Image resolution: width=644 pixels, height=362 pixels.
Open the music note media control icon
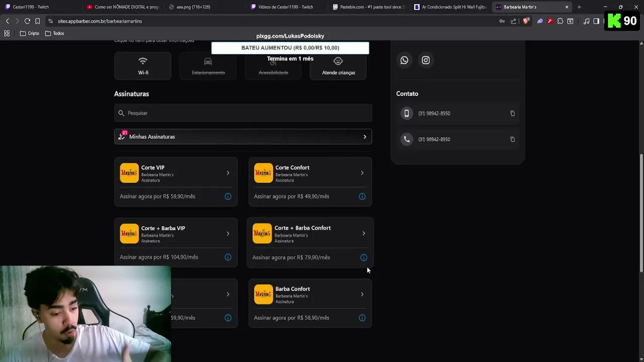pos(586,21)
